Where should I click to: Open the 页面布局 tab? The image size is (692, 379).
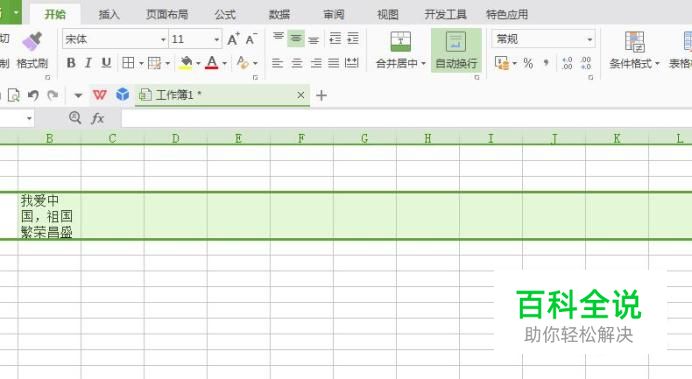click(167, 15)
